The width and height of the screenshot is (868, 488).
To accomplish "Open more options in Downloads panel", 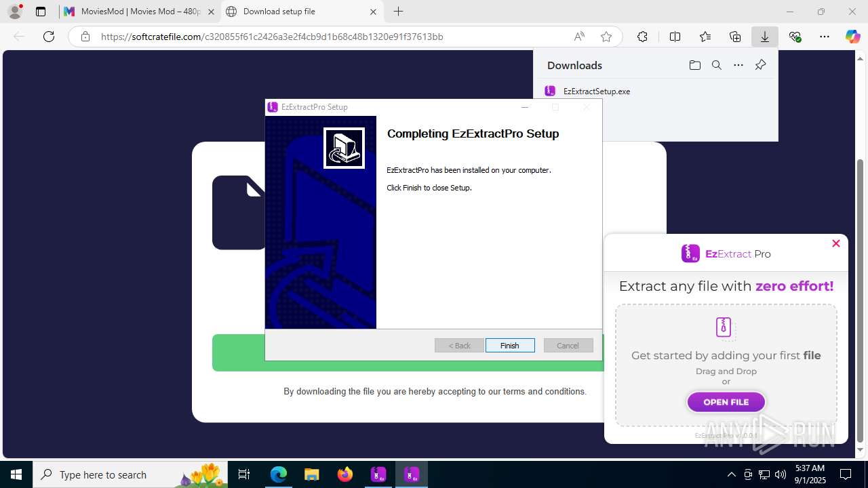I will pos(738,65).
